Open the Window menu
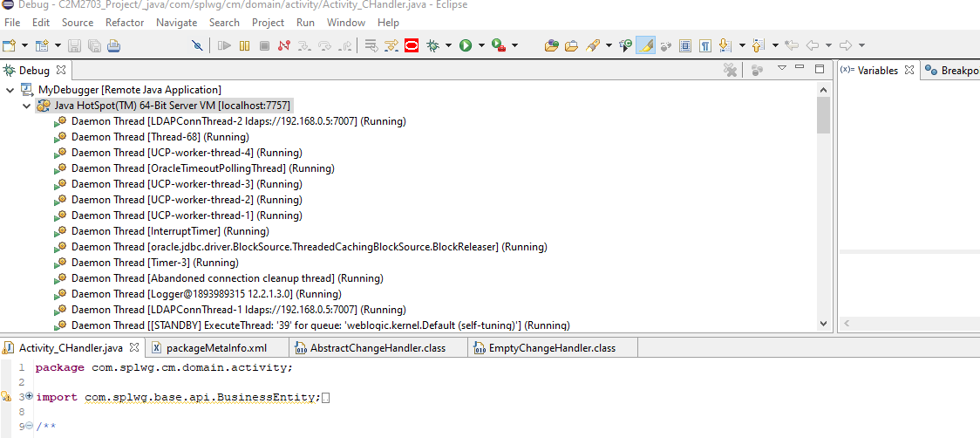 click(345, 23)
